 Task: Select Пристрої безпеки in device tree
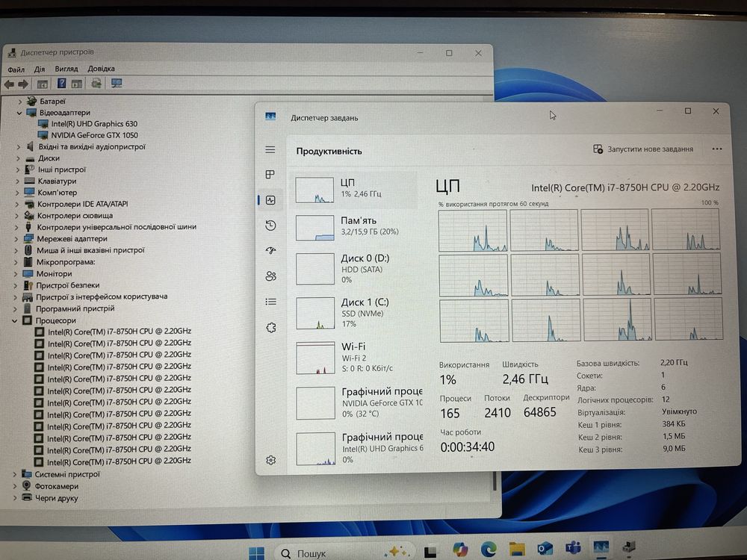tap(68, 285)
